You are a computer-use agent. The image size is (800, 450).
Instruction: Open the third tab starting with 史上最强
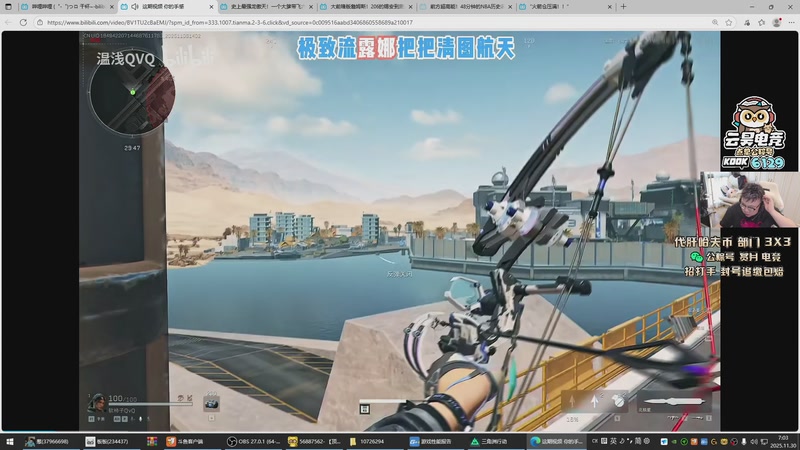(x=267, y=7)
